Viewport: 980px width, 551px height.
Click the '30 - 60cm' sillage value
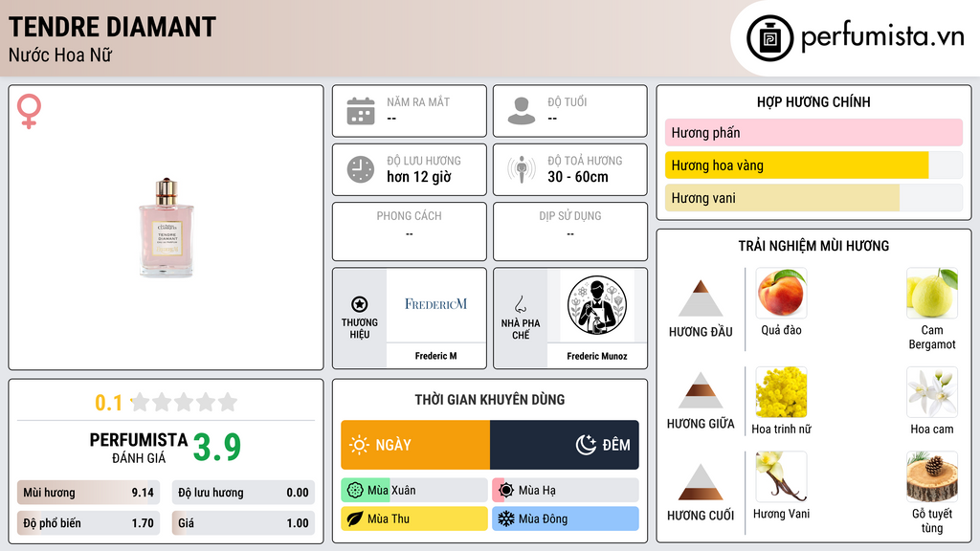click(577, 177)
